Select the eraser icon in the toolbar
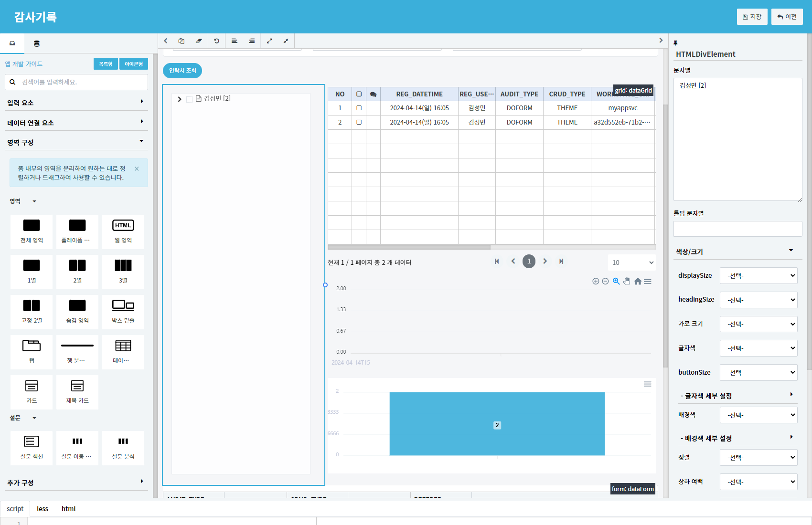This screenshot has height=525, width=812. [x=199, y=41]
